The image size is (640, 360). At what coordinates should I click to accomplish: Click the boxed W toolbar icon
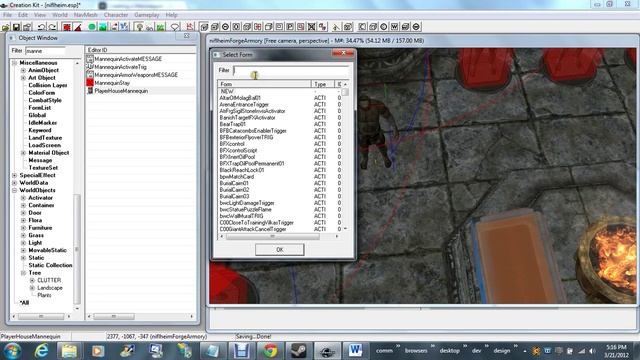pyautogui.click(x=394, y=27)
